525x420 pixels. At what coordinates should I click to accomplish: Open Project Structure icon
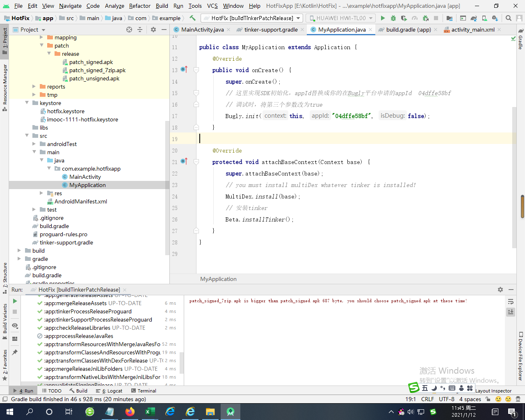tap(450, 18)
